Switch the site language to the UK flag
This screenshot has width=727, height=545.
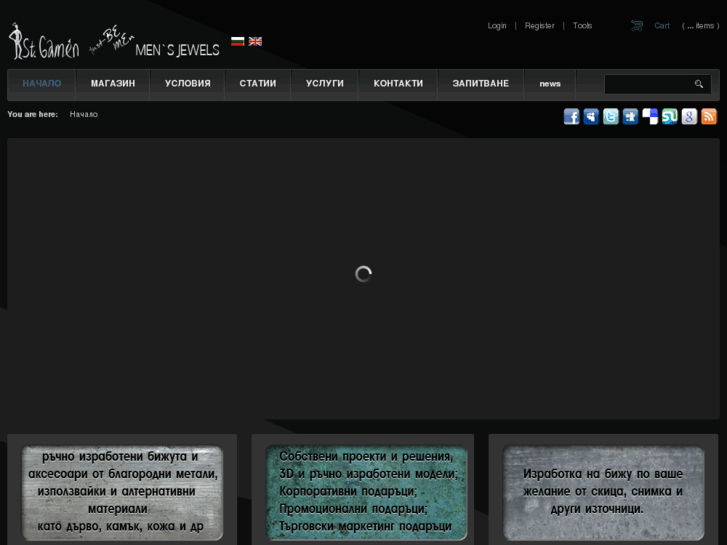(x=255, y=41)
